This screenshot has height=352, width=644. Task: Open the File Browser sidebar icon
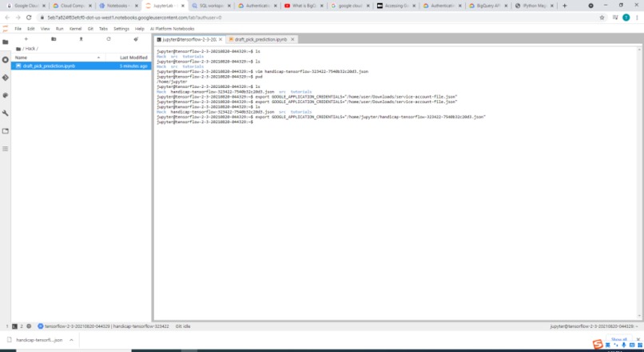tap(6, 42)
